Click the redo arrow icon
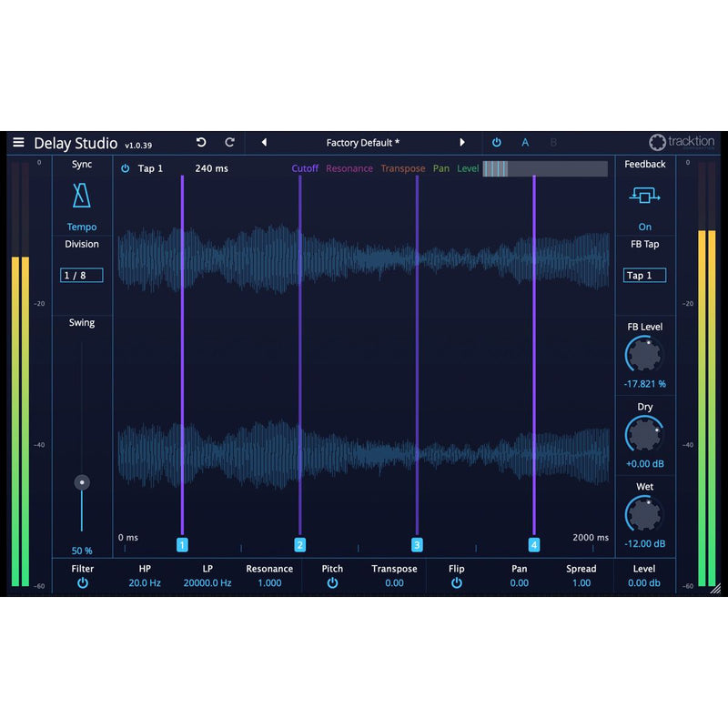Image resolution: width=728 pixels, height=728 pixels. [x=229, y=143]
